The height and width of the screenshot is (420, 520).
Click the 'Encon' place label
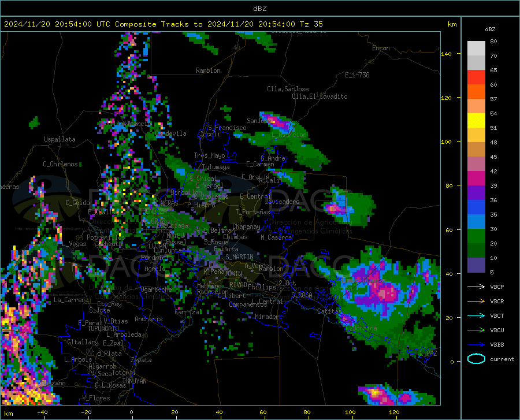tap(381, 48)
